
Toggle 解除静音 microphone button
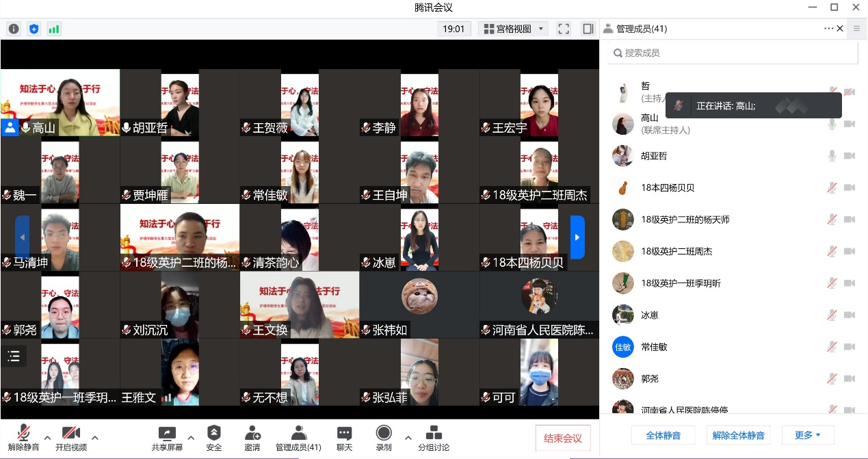pyautogui.click(x=23, y=438)
